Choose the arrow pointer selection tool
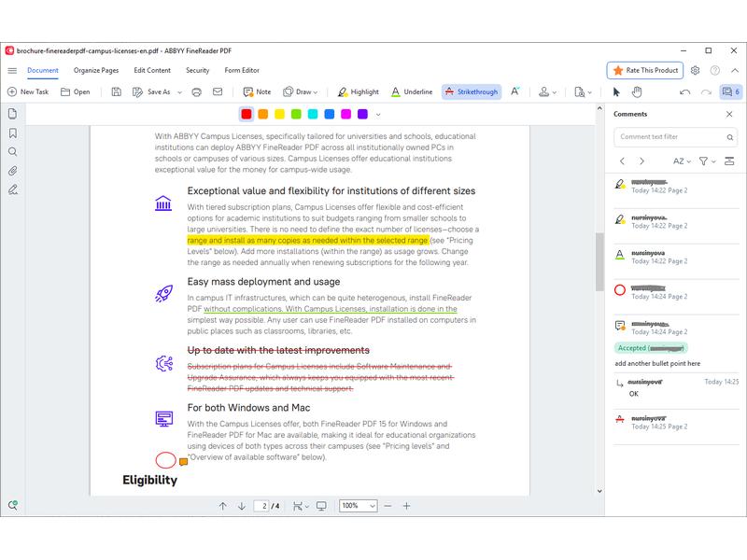 616,91
